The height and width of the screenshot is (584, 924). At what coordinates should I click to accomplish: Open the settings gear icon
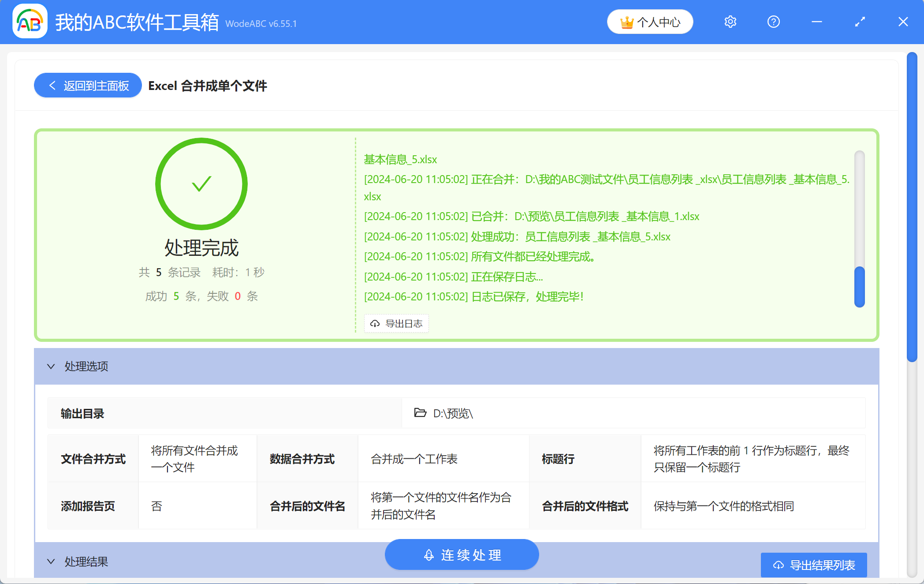click(x=730, y=22)
